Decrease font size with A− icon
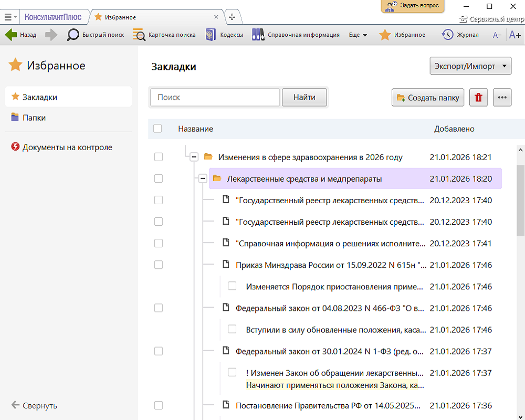 coord(497,35)
